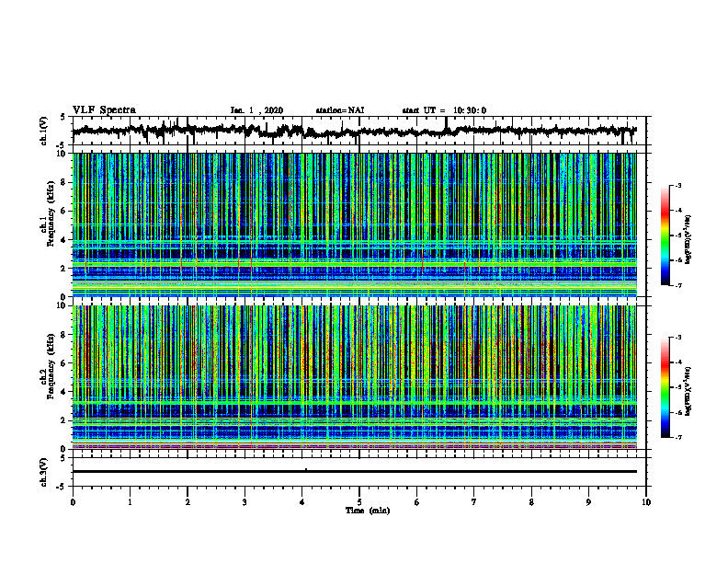Click the "station=NAI" header label
728x563 pixels.
[340, 110]
